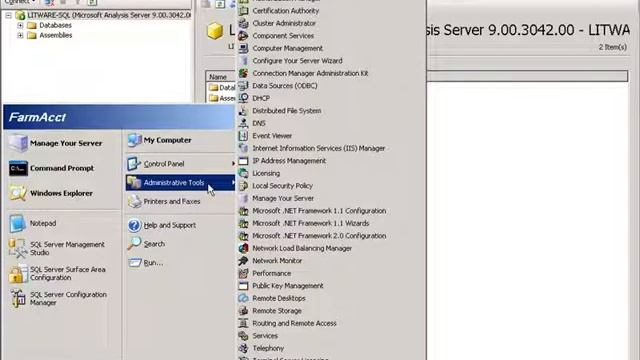Screen dimensions: 640x360
Task: Click .NET Framework 1.1 Configuration icon
Action: coord(243,211)
